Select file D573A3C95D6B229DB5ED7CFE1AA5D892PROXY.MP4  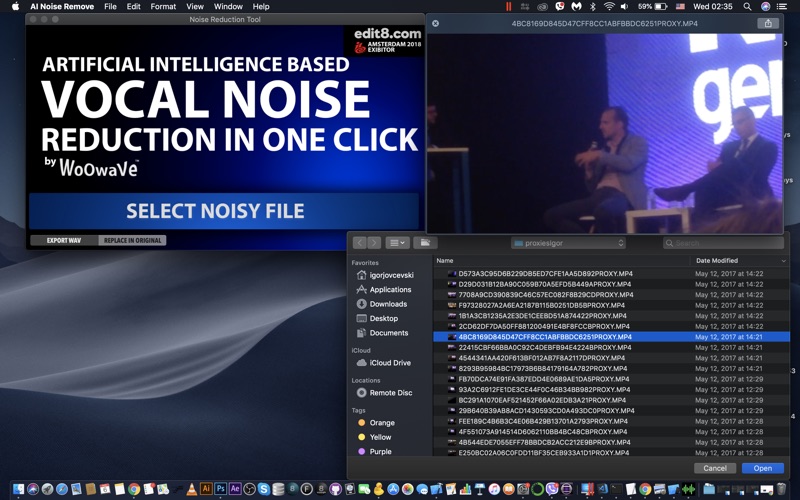click(611, 273)
